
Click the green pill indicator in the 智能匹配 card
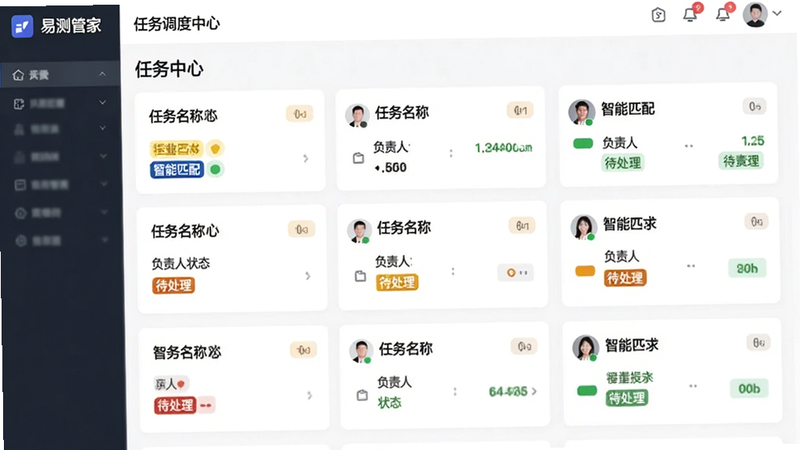(583, 143)
